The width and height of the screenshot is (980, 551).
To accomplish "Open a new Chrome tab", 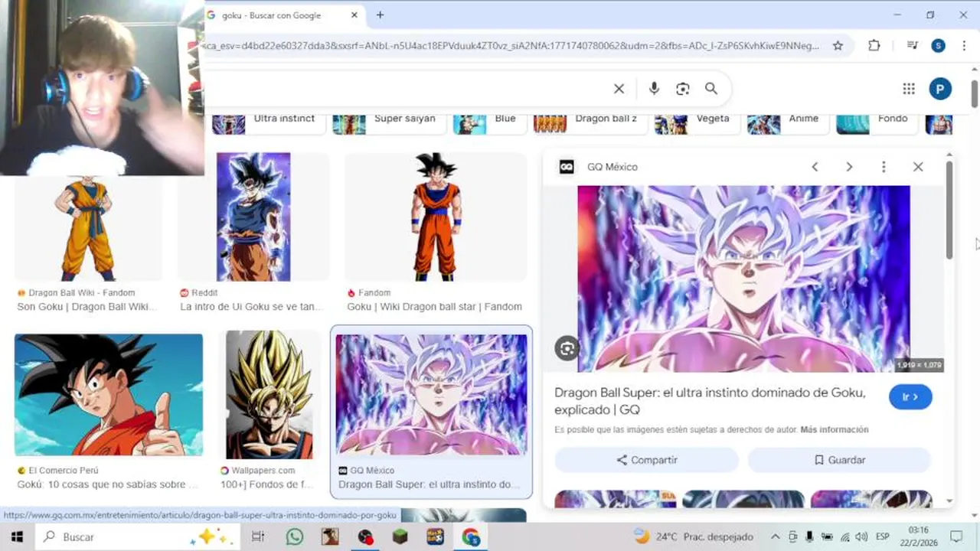I will (380, 15).
